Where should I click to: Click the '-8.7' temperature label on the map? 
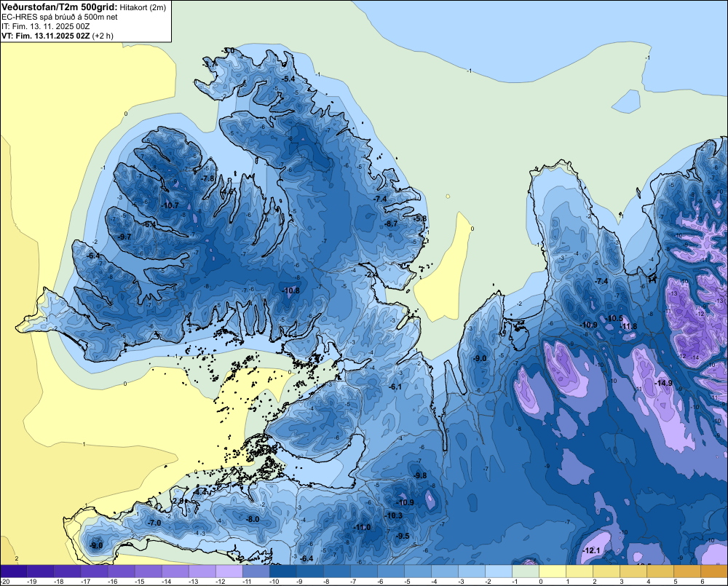[392, 223]
